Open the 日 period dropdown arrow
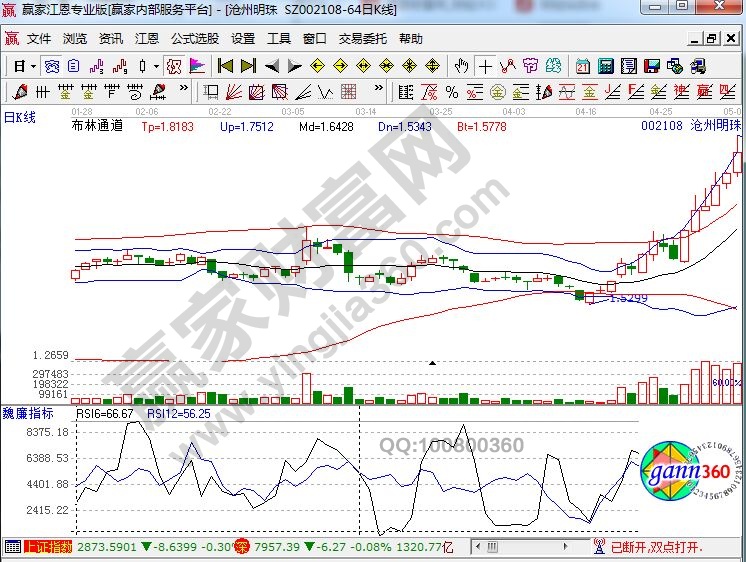 (x=33, y=66)
